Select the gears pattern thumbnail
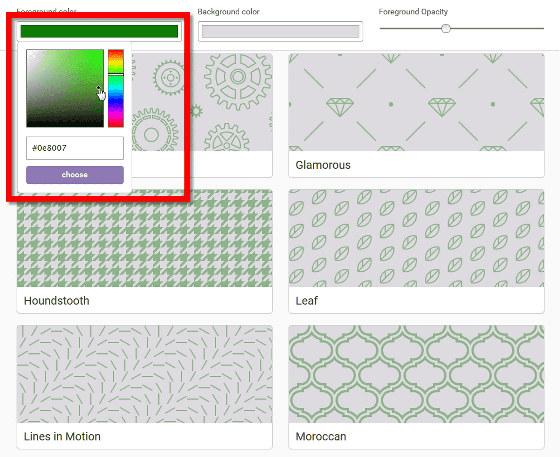560x457 pixels. tap(202, 102)
